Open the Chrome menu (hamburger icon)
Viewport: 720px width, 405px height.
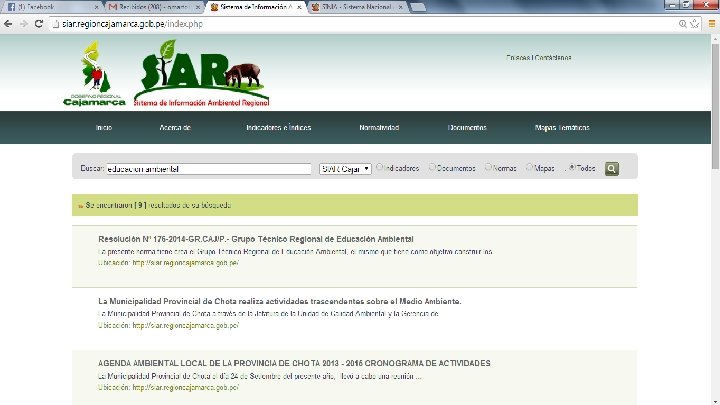(x=712, y=24)
